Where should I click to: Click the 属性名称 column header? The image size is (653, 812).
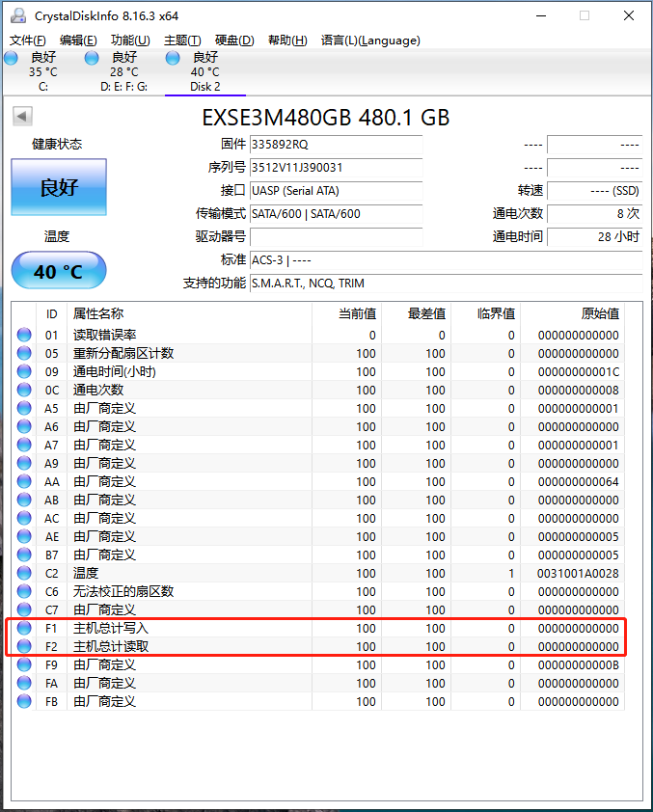(189, 313)
